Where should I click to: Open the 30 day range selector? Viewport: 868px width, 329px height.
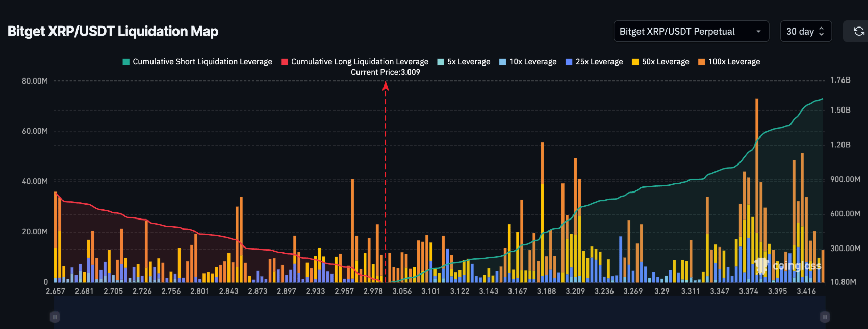[806, 32]
